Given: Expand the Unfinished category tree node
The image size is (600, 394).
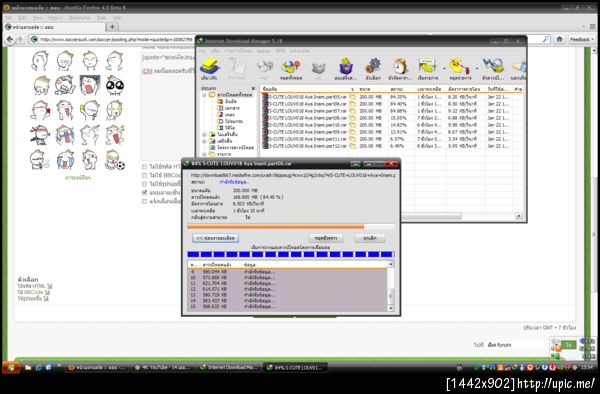Looking at the screenshot, I should pos(204,135).
